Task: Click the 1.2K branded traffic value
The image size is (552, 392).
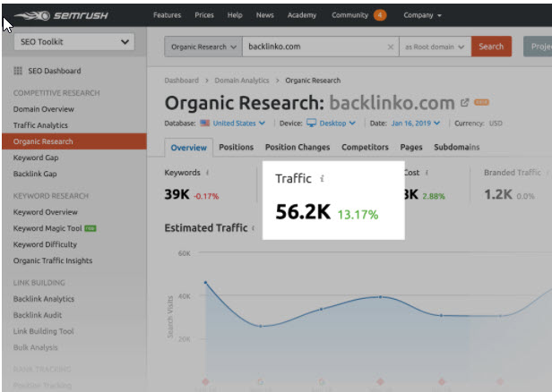Action: click(498, 194)
